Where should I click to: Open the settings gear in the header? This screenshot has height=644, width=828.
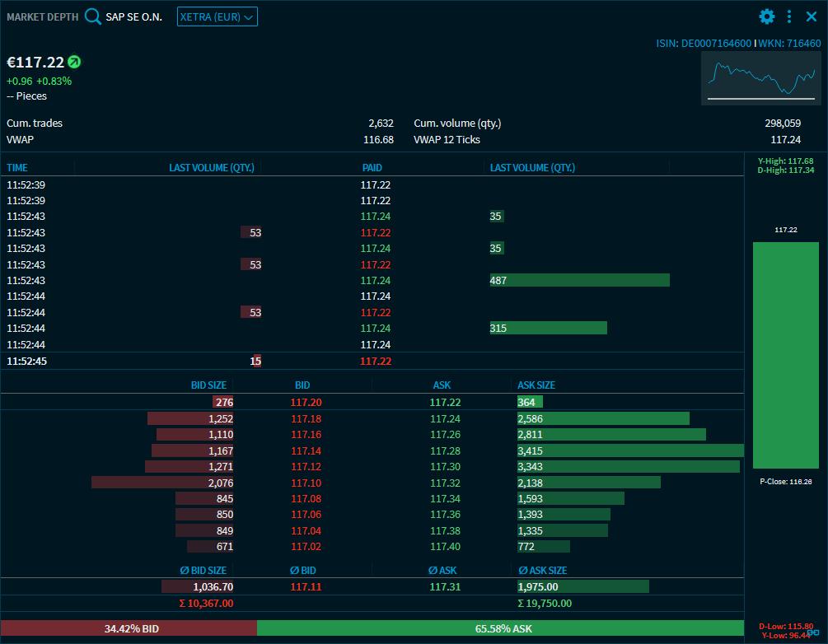pyautogui.click(x=767, y=16)
